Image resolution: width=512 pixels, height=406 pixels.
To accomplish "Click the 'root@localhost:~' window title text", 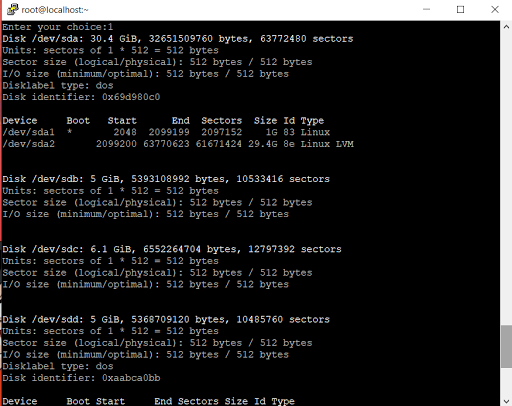I will 55,10.
